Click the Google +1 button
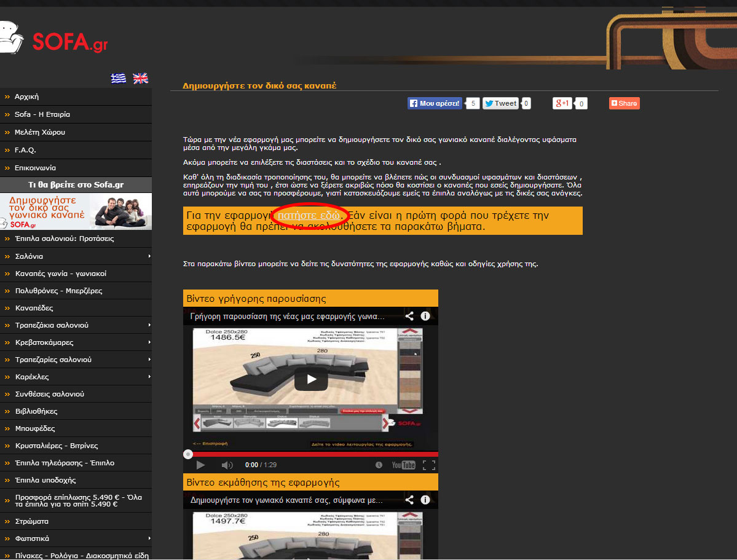Image resolution: width=737 pixels, height=560 pixels. point(562,103)
